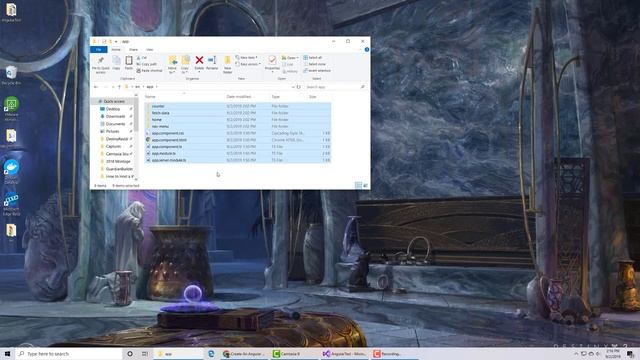Open Captures in navigation pane
The width and height of the screenshot is (640, 360).
113,146
